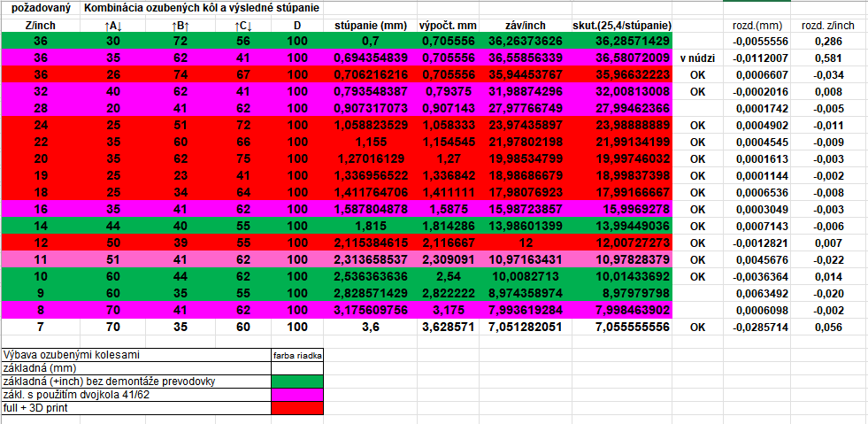The height and width of the screenshot is (424, 868).
Task: Select the 'základná (mm)' legend row
Action: tap(136, 367)
